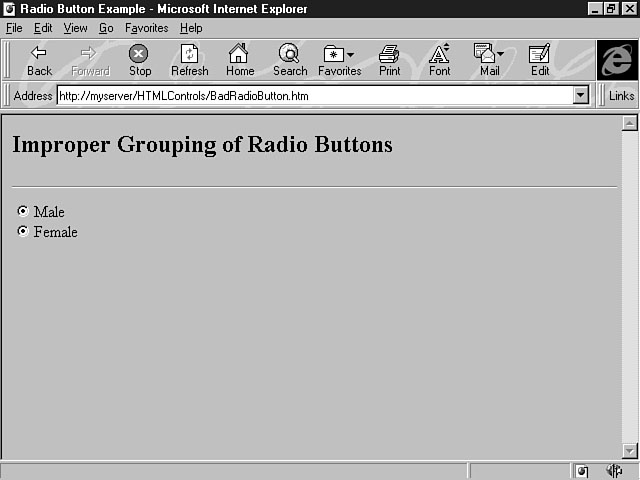Open the page in Edit tool
640x480 pixels.
click(539, 54)
